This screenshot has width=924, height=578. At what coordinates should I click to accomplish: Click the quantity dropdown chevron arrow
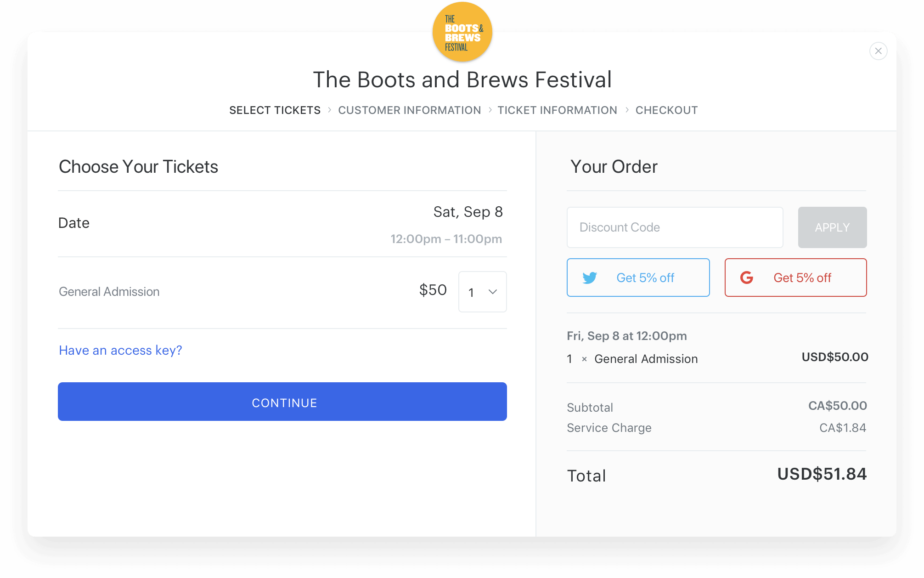[x=493, y=292]
